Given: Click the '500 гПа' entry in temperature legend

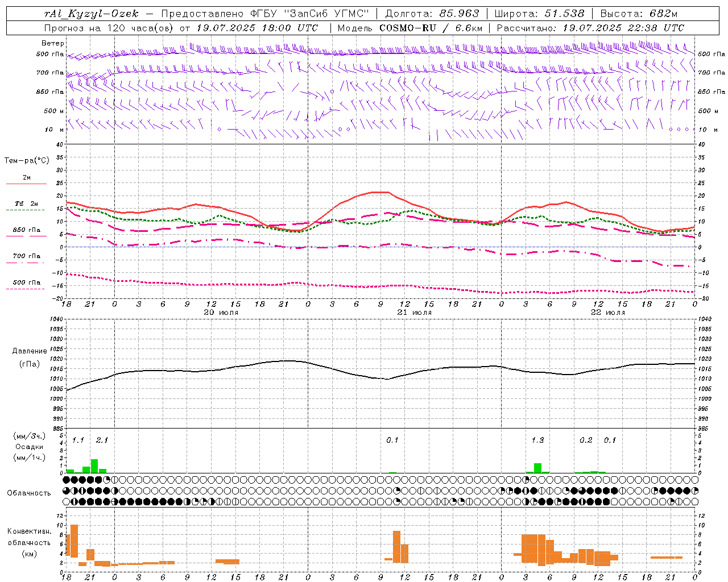Looking at the screenshot, I should [x=27, y=282].
